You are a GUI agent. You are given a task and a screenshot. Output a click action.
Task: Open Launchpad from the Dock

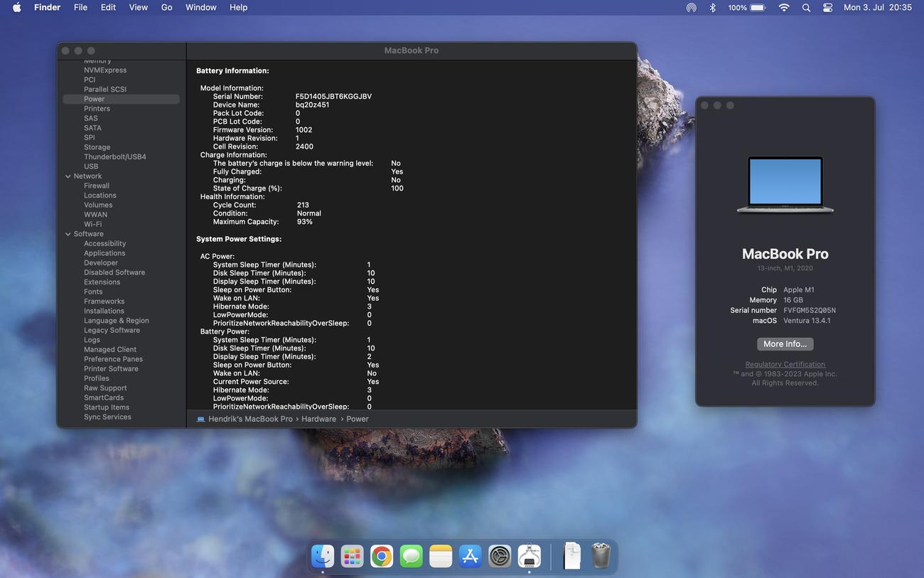click(352, 556)
